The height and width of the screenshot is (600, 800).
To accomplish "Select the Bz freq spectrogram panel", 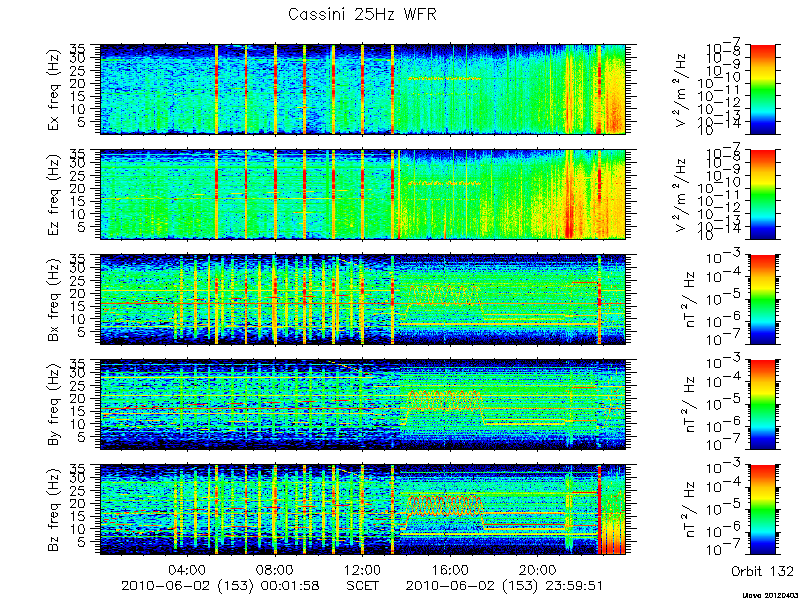I will click(363, 510).
